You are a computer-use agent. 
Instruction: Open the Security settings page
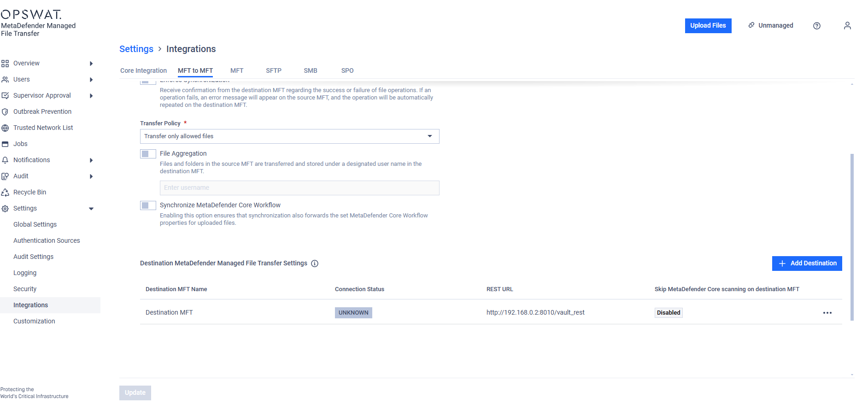tap(25, 289)
